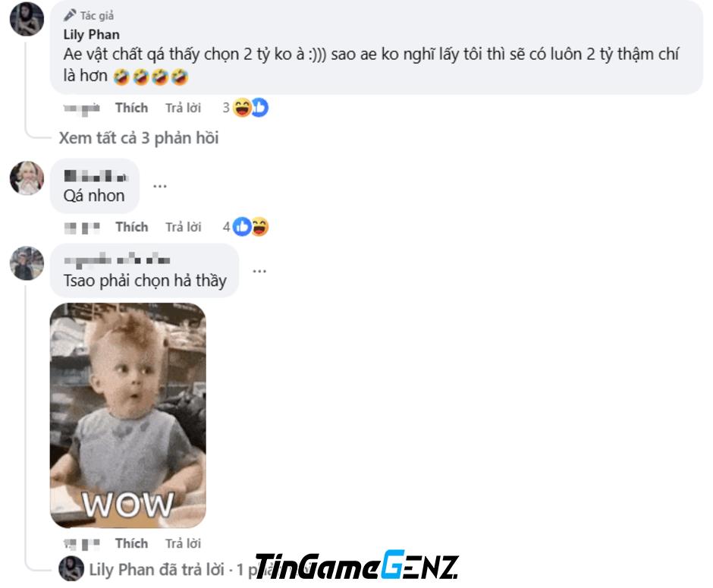The height and width of the screenshot is (588, 713).
Task: Expand 'Xem tất cả 3 phản hồi' replies
Action: pos(139,138)
